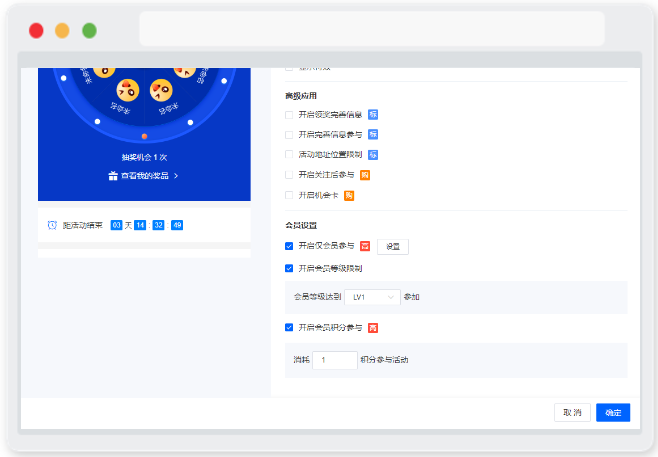Click the green maximize window dot

click(89, 30)
